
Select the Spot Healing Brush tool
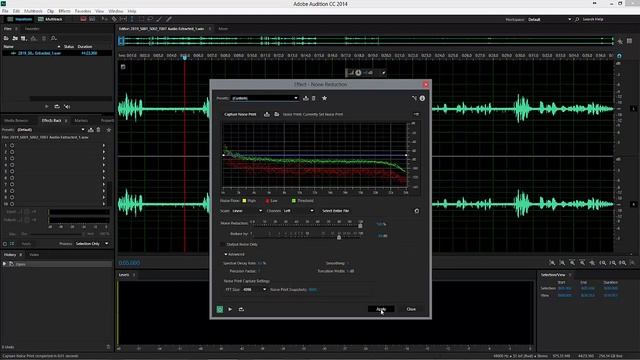tap(169, 19)
